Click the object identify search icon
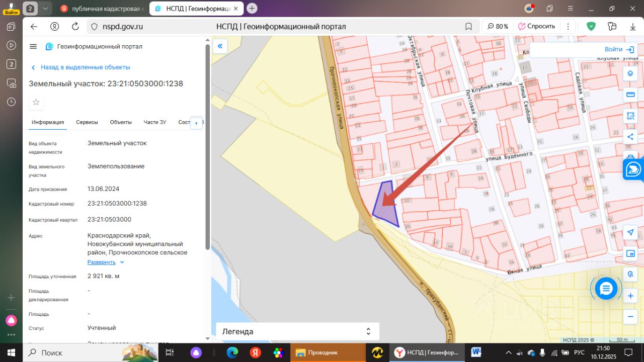The image size is (644, 362). point(630,275)
